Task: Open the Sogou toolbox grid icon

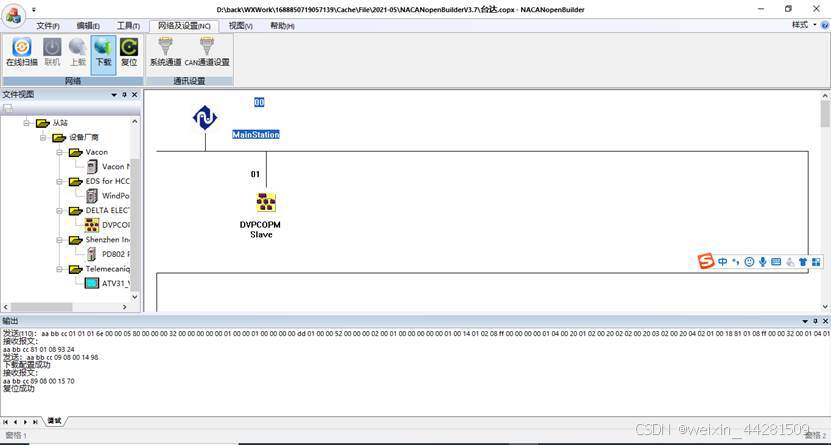Action: point(816,262)
